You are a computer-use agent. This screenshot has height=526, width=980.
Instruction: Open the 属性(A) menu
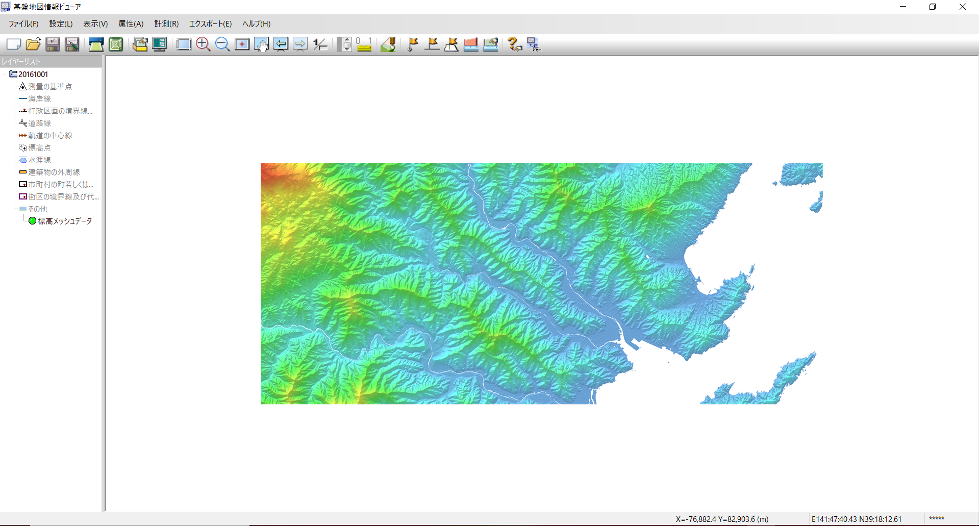point(131,24)
